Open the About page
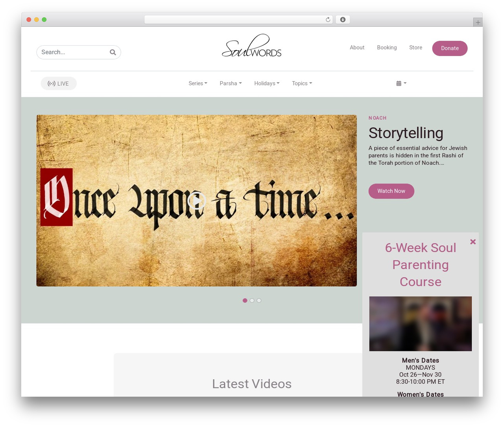Image resolution: width=504 pixels, height=427 pixels. point(357,48)
